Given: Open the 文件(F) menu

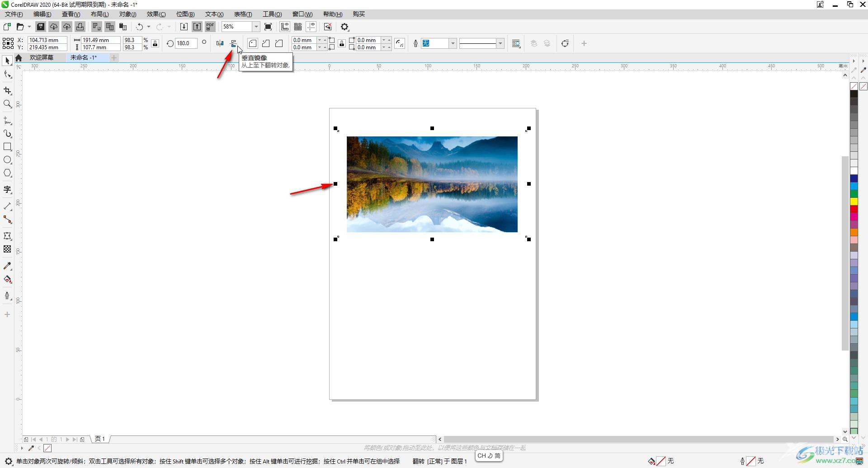Looking at the screenshot, I should click(x=14, y=14).
